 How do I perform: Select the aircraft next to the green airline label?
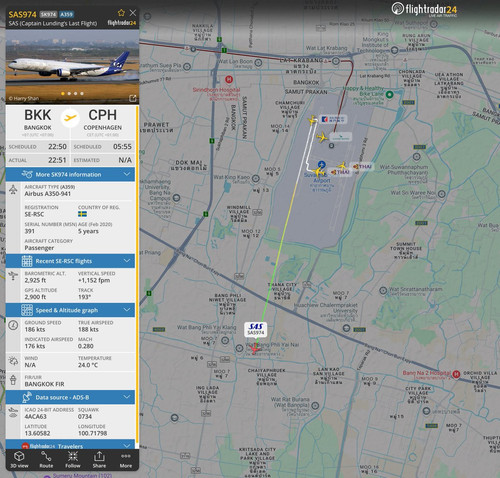pos(322,137)
